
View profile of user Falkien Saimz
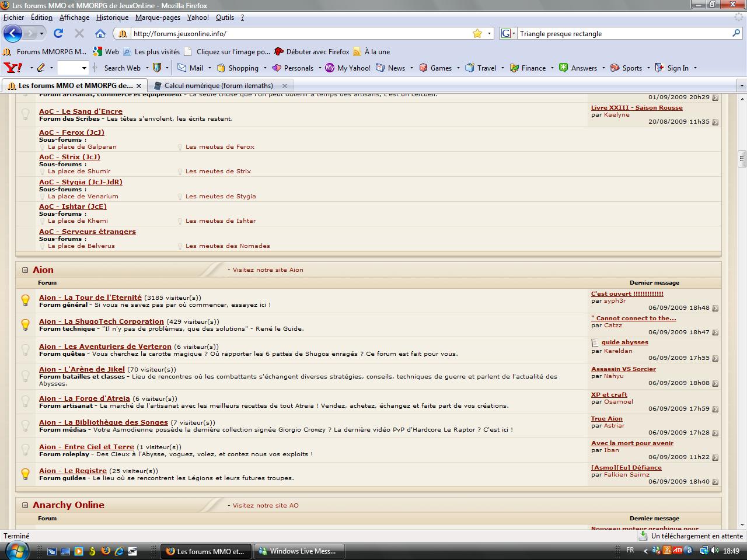pos(627,474)
